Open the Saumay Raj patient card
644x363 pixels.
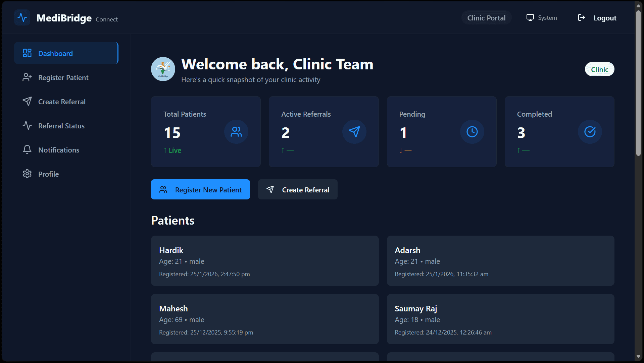coord(500,319)
